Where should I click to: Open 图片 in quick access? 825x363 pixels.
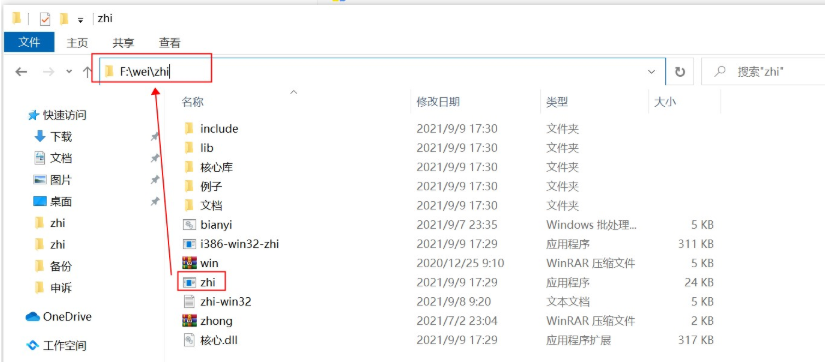pyautogui.click(x=61, y=180)
